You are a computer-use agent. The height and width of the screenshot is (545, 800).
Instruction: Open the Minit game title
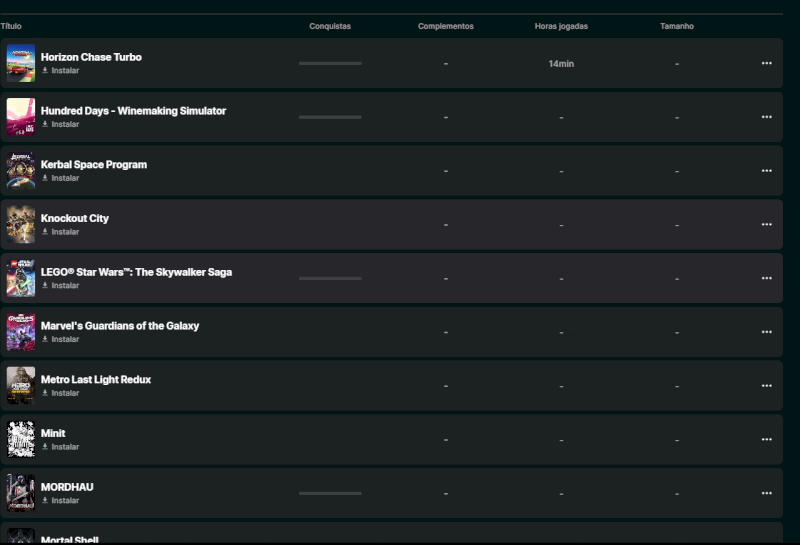pos(53,433)
